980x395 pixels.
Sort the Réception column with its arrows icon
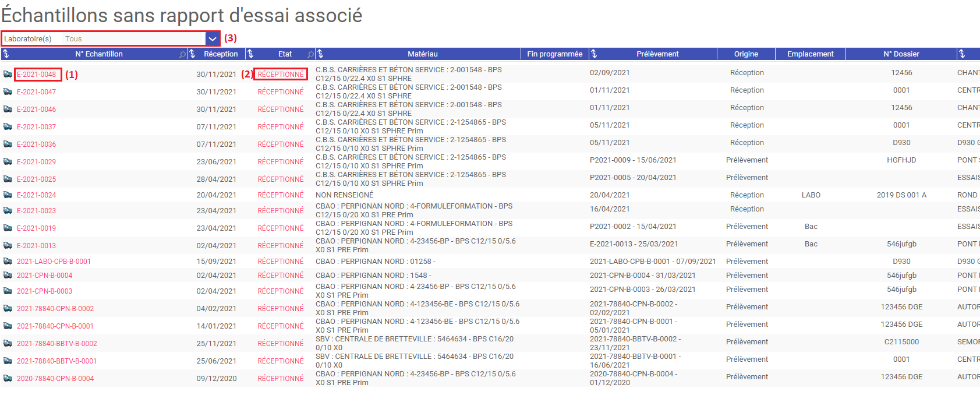(192, 54)
